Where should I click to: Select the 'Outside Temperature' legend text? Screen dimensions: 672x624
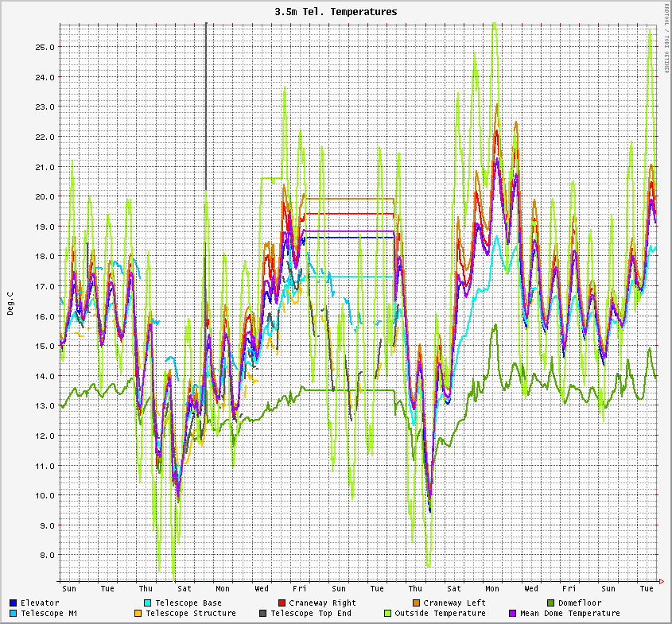441,614
